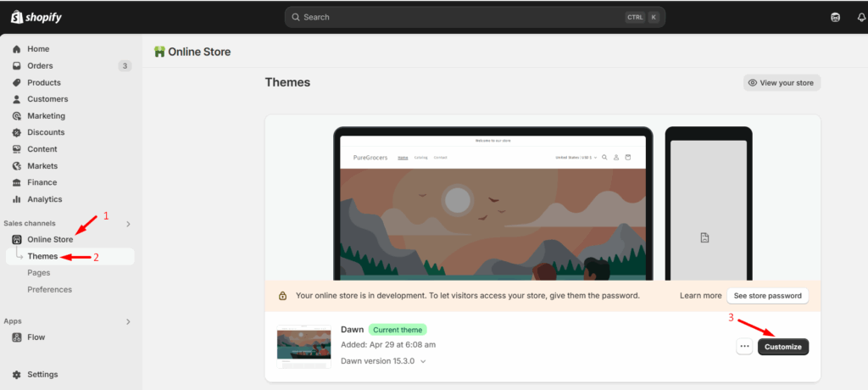868x390 pixels.
Task: Click the Home icon in sidebar
Action: (x=16, y=49)
